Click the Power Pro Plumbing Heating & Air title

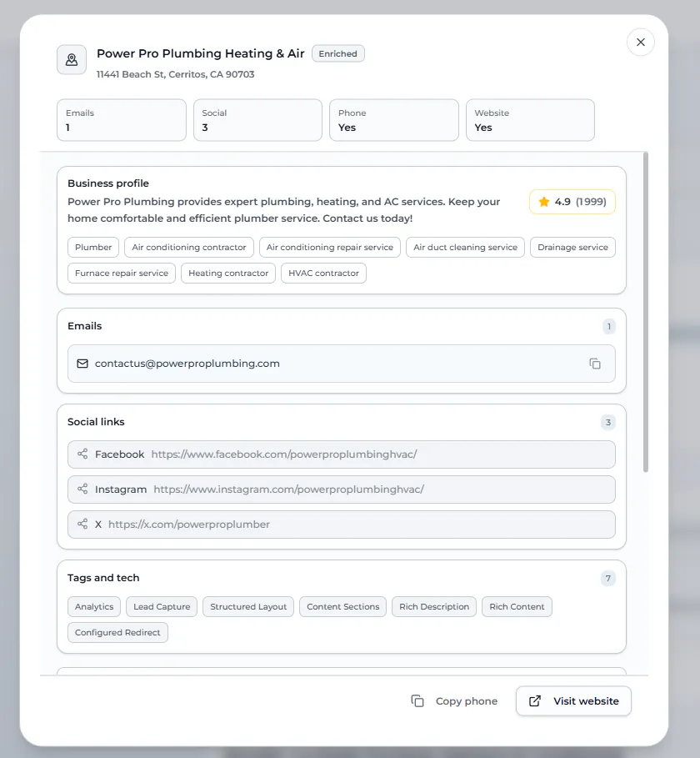pyautogui.click(x=201, y=53)
